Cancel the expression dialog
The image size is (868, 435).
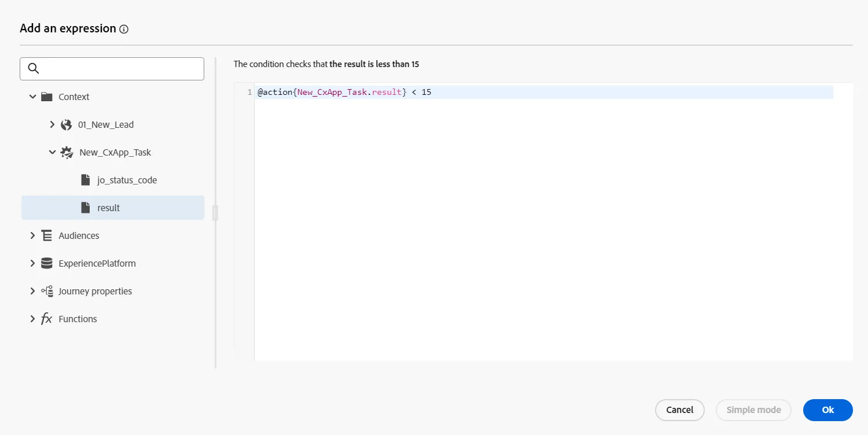pos(680,410)
